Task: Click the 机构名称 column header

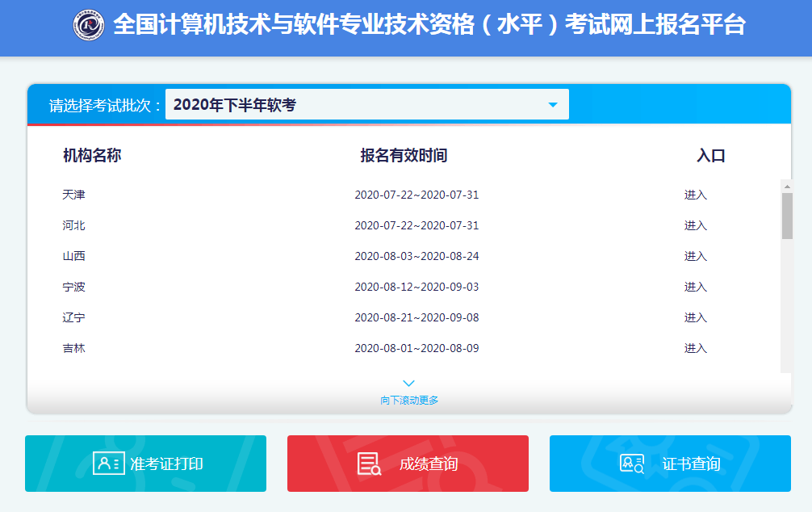Action: pos(92,156)
